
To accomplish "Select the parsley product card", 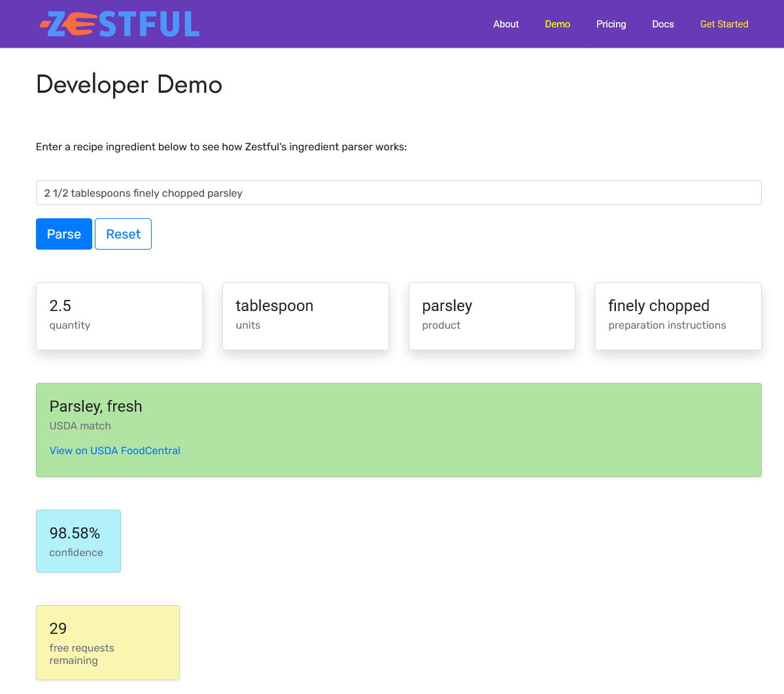I will [492, 316].
